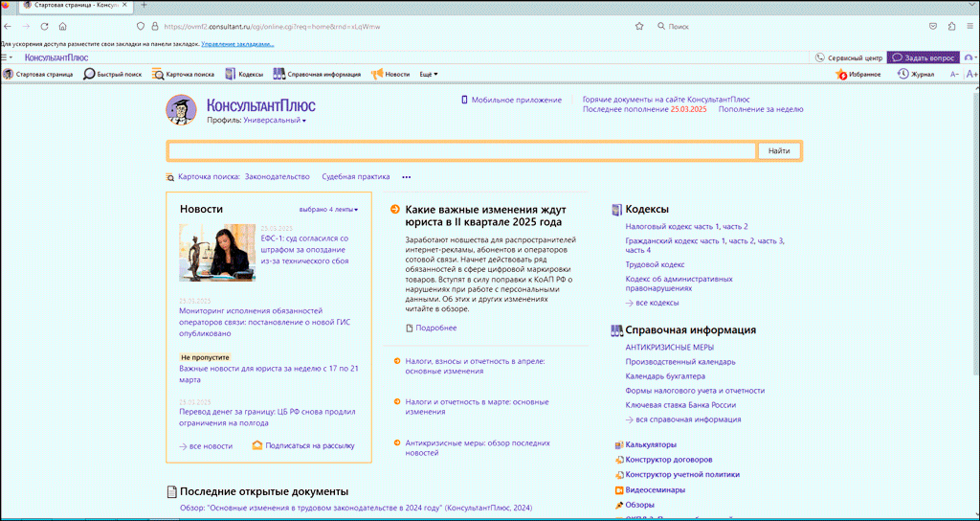Expand the Ещё toolbar dropdown
Viewport: 980px width, 521px height.
click(x=428, y=74)
